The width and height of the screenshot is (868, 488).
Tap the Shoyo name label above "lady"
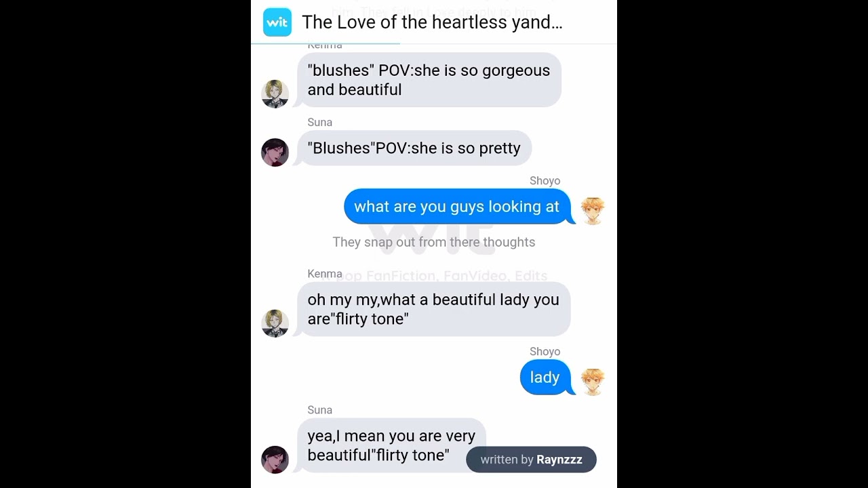[545, 352]
